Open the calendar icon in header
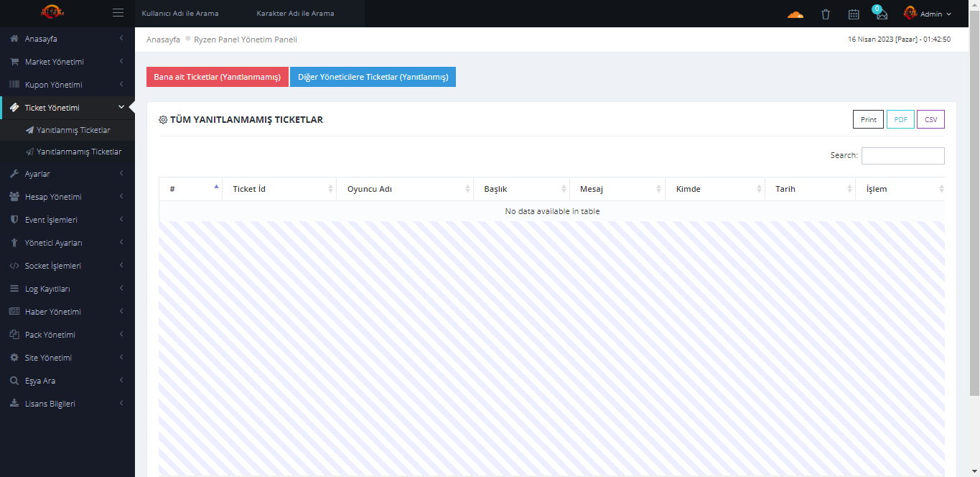Viewport: 980px width, 477px height. 854,14
